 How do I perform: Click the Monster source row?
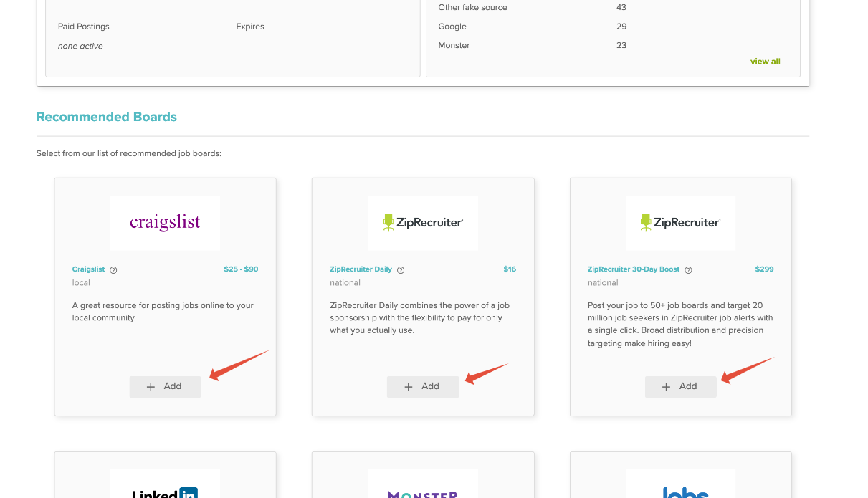coord(454,45)
